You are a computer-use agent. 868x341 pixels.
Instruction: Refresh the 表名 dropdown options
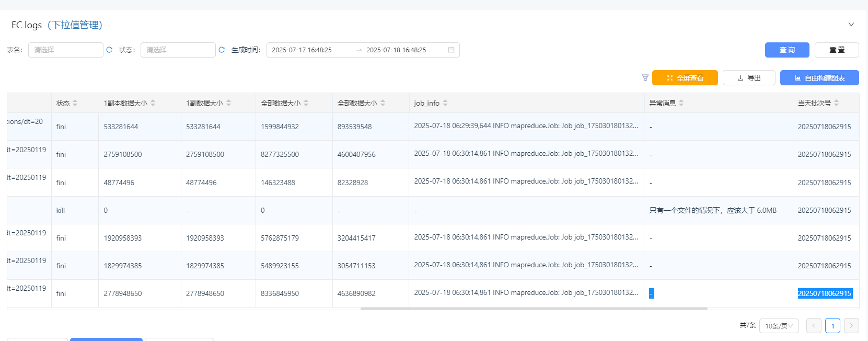(109, 50)
